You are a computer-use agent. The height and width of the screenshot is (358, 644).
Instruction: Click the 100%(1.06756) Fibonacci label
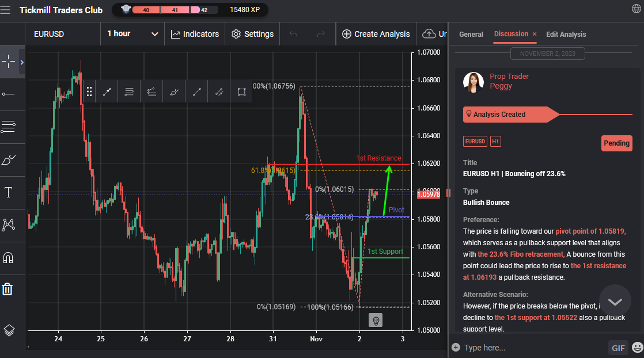click(274, 86)
